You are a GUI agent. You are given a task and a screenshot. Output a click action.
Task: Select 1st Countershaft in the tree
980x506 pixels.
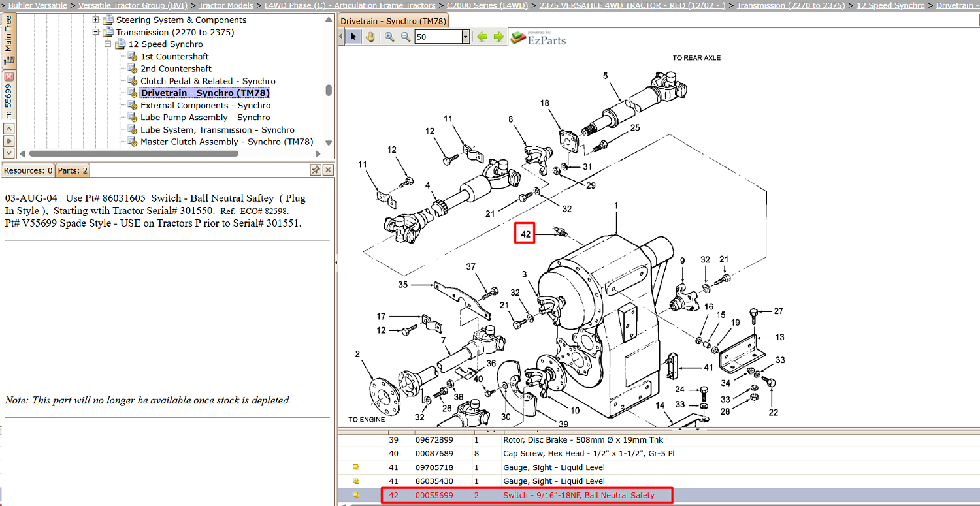[x=174, y=57]
